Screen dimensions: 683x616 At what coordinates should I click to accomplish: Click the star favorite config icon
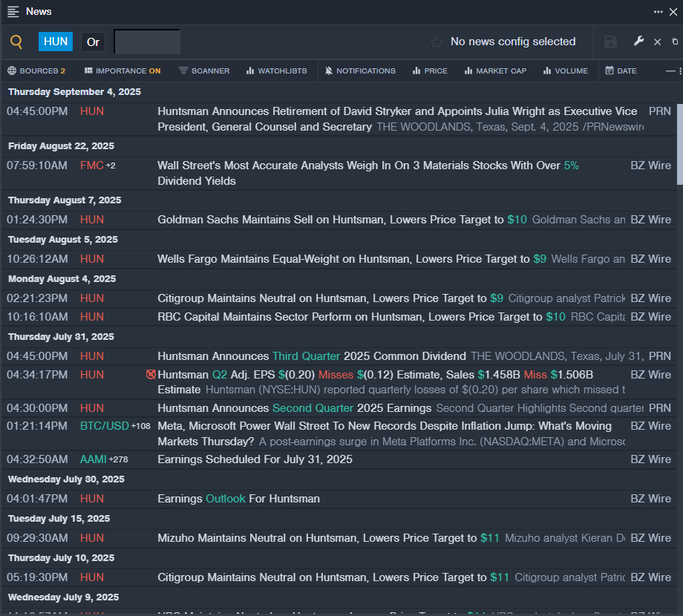pyautogui.click(x=437, y=42)
